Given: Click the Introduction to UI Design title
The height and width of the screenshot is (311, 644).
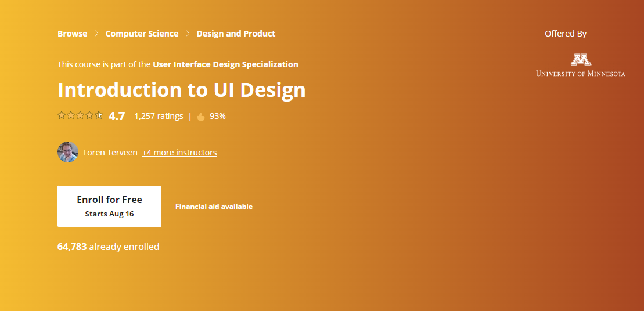Looking at the screenshot, I should [x=182, y=90].
